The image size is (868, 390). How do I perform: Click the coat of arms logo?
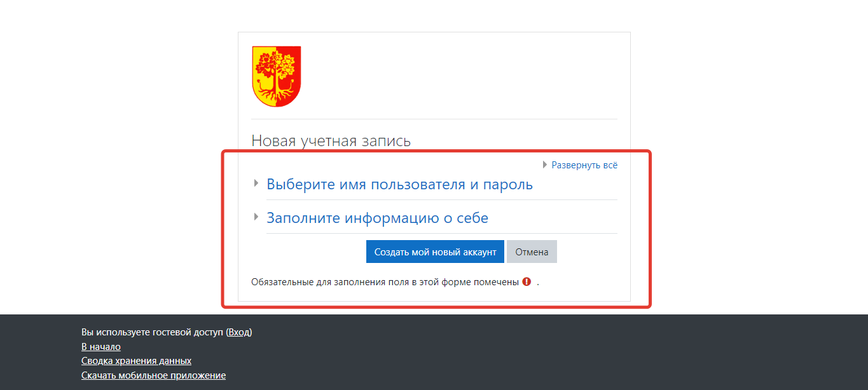(x=277, y=76)
